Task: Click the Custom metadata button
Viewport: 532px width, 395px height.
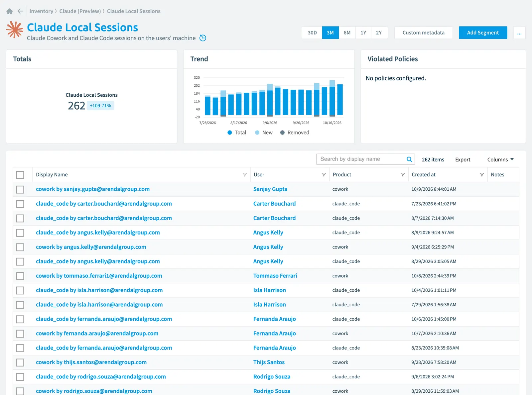Action: (x=424, y=33)
